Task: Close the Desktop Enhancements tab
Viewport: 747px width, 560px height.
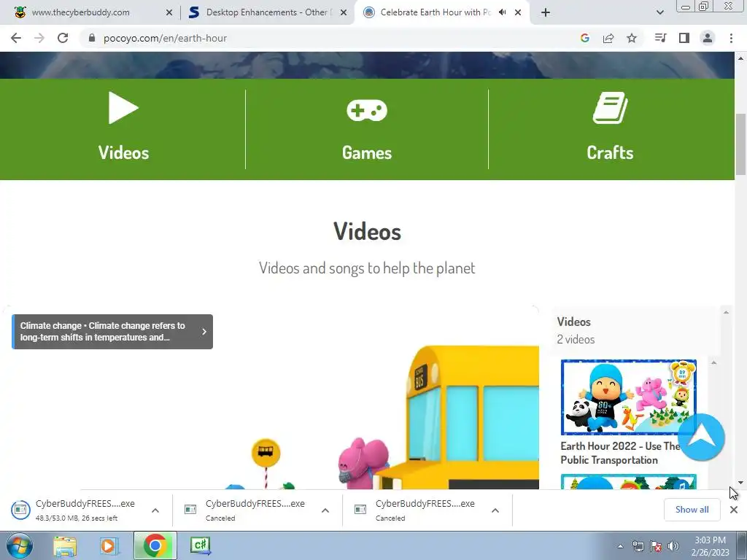Action: point(343,12)
